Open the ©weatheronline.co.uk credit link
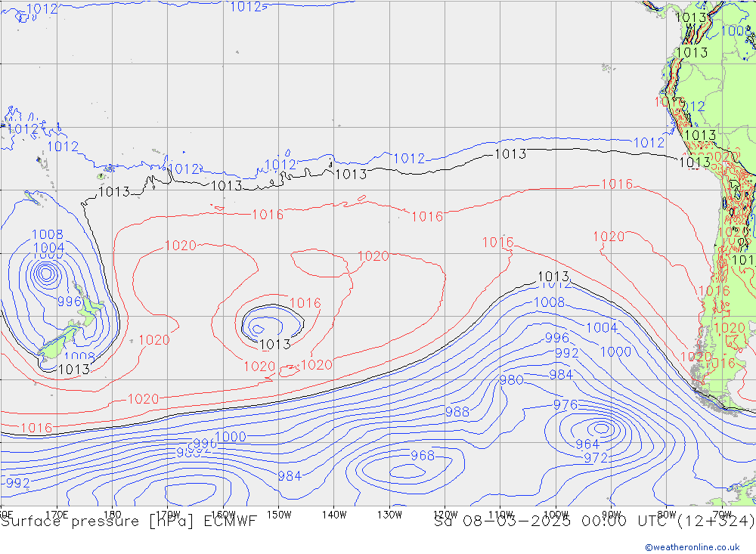Screen dimensions: 756x554 tap(692, 547)
